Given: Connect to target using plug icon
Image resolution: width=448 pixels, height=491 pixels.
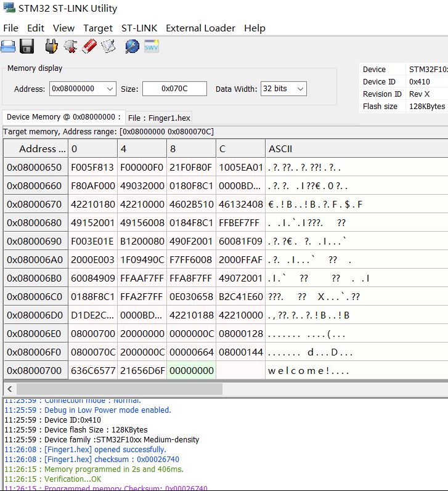Looking at the screenshot, I should tap(51, 47).
